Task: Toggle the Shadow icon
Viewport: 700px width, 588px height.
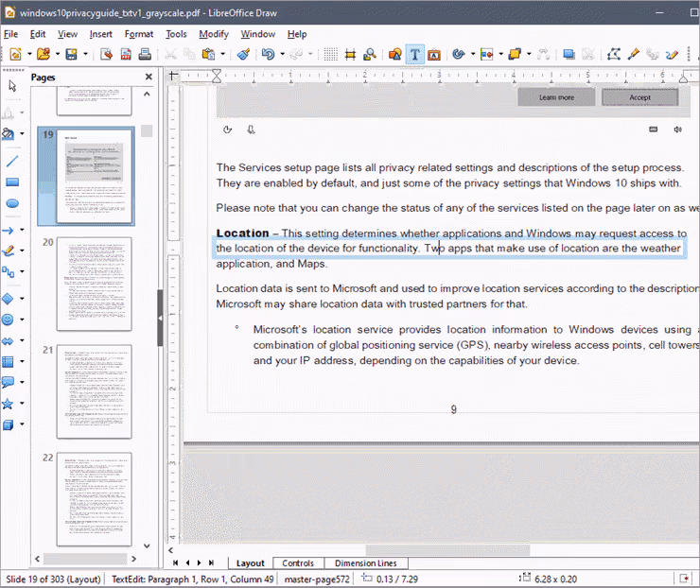Action: coord(569,55)
